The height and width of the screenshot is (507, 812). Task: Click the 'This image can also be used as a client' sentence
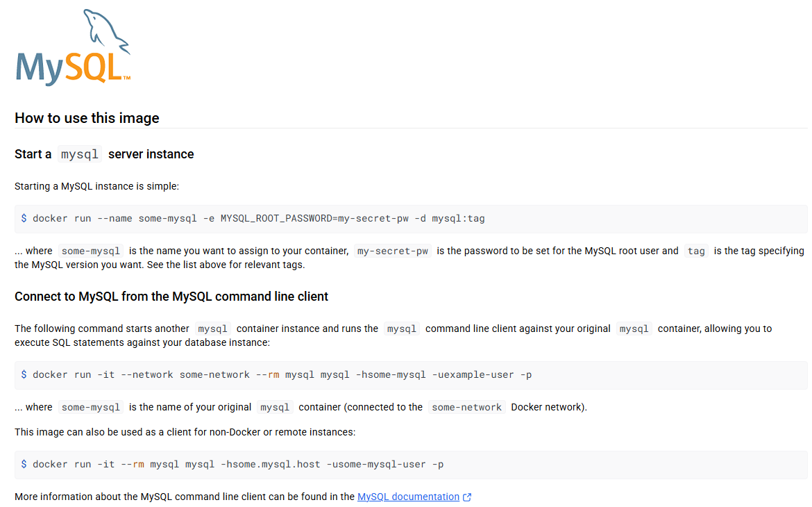click(x=185, y=433)
